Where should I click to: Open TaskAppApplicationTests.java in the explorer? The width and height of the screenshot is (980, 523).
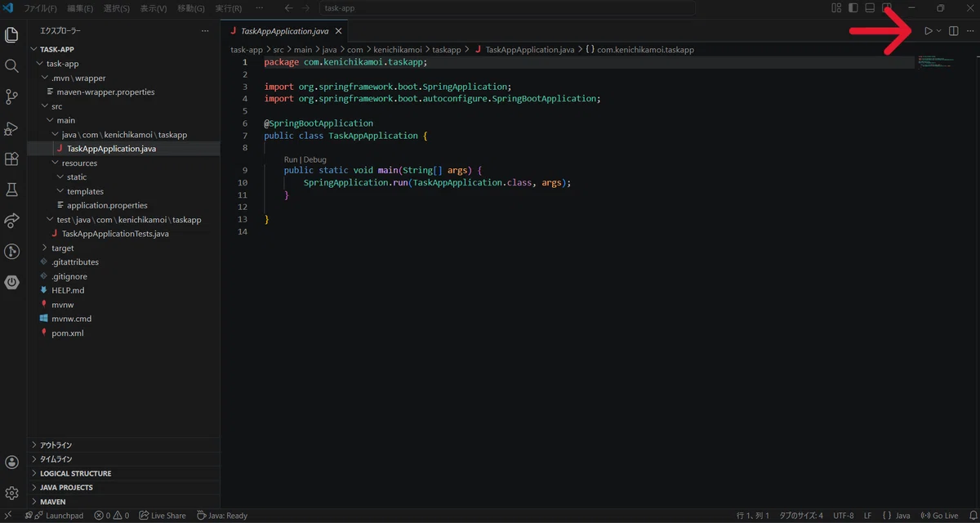tap(123, 234)
